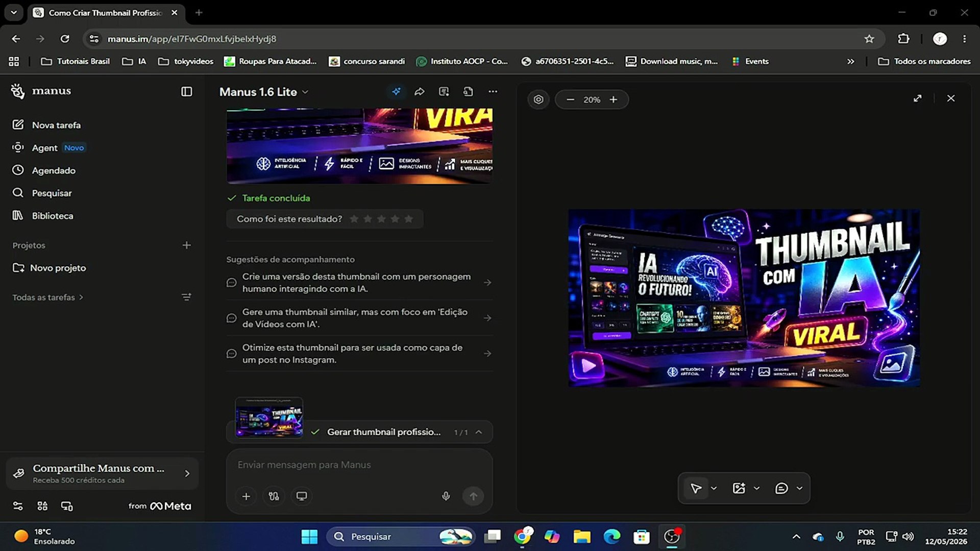Click the 20% zoom level value
This screenshot has height=551, width=980.
pyautogui.click(x=592, y=99)
